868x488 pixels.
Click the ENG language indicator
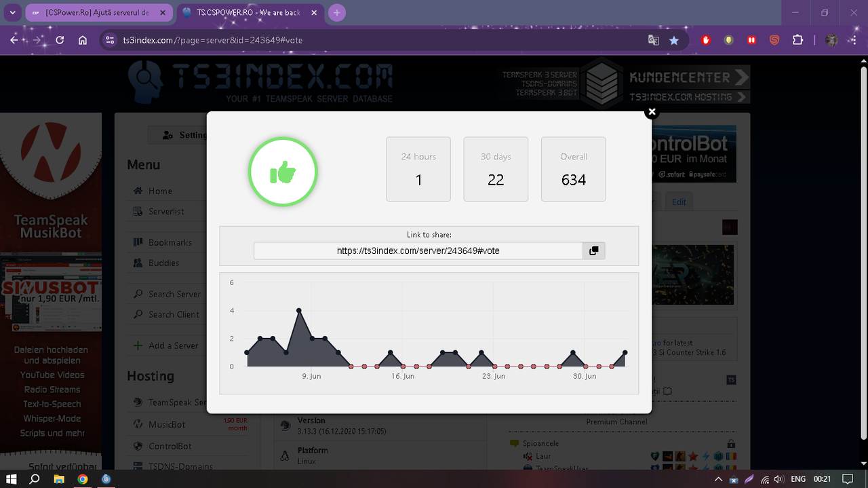(798, 478)
